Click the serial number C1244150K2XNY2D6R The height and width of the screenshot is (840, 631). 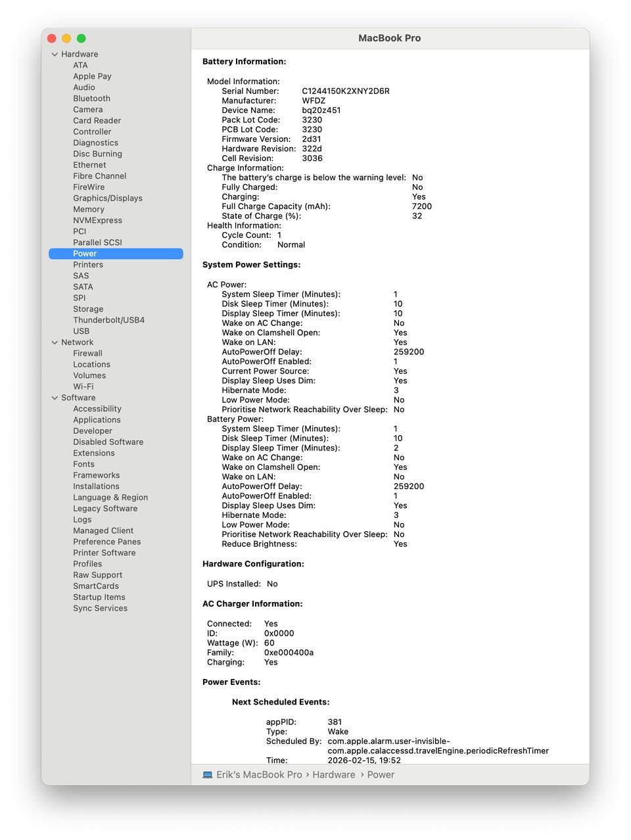click(346, 91)
